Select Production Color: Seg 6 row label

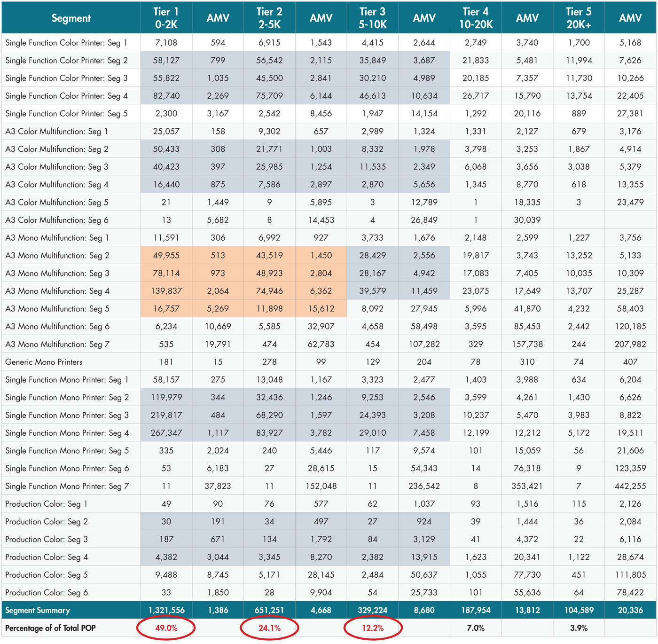click(47, 593)
